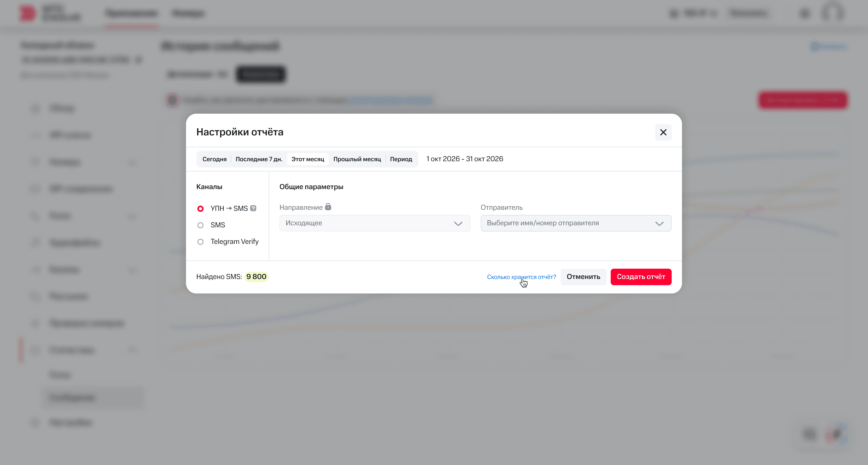The image size is (868, 465).
Task: Click the lock icon beside Направление
Action: [x=328, y=207]
